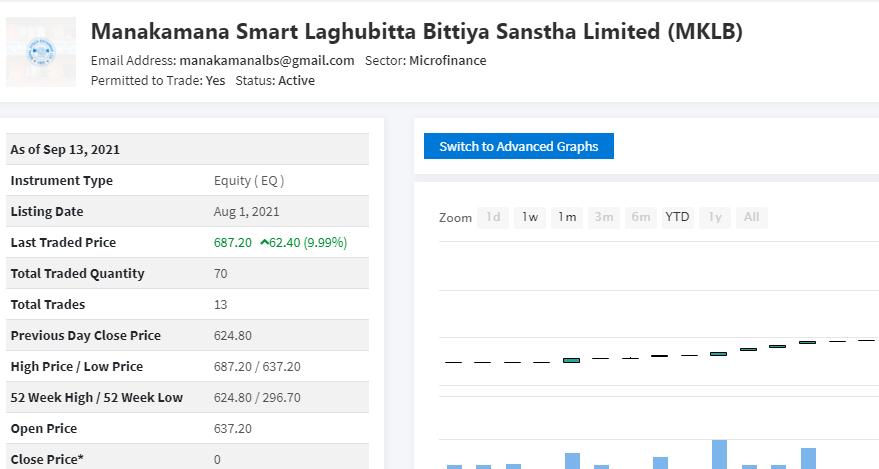879x469 pixels.
Task: Click the teal candlestick with widest body
Action: (x=571, y=360)
